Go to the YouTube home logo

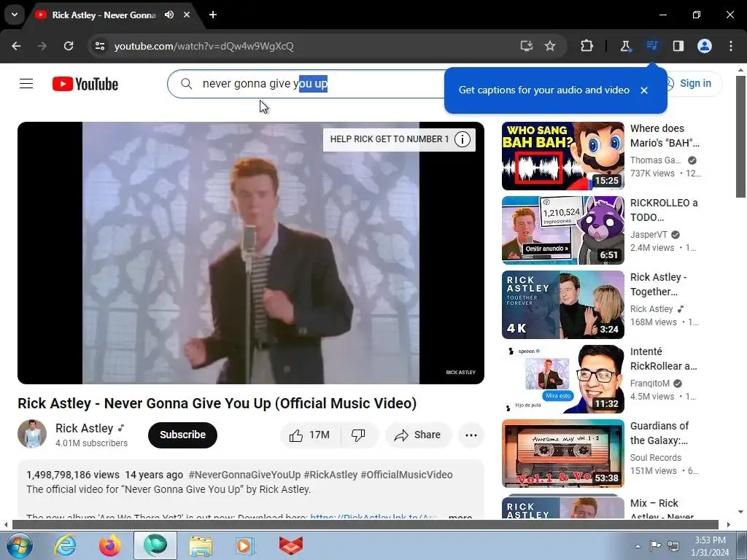(x=85, y=84)
